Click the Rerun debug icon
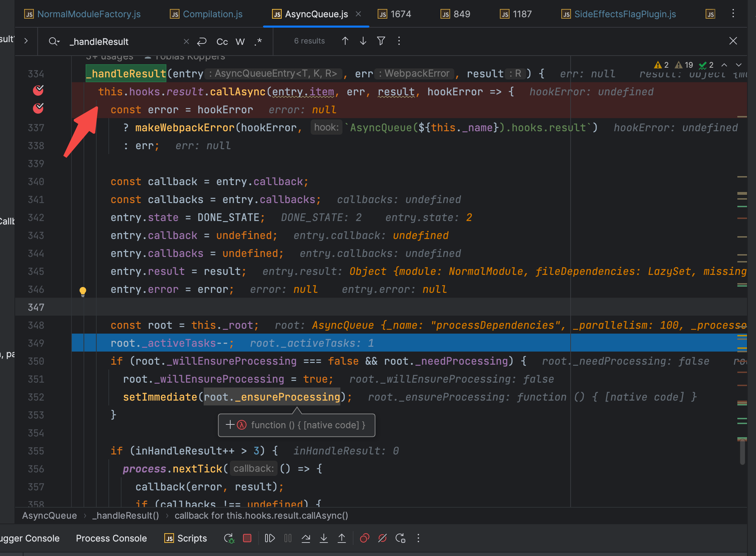The image size is (756, 556). (229, 538)
